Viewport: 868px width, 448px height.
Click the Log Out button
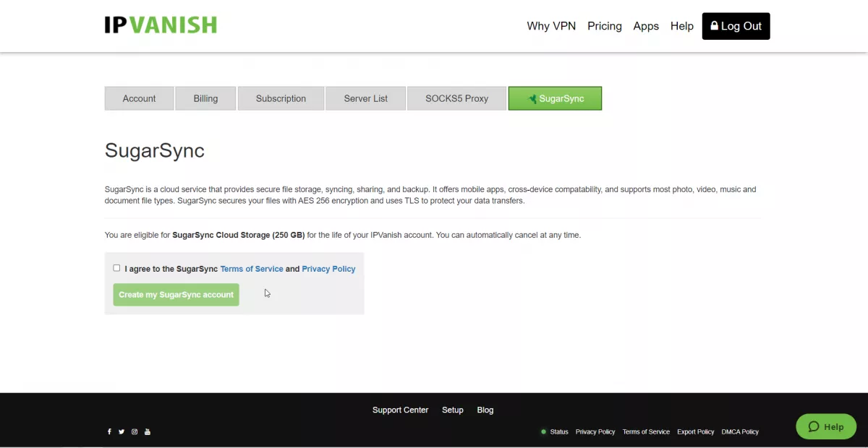(x=736, y=26)
